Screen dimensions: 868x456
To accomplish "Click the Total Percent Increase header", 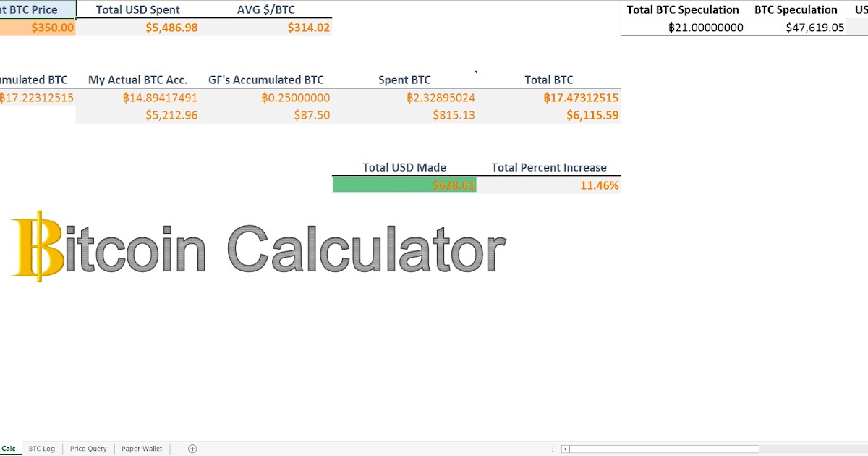I will pyautogui.click(x=549, y=167).
